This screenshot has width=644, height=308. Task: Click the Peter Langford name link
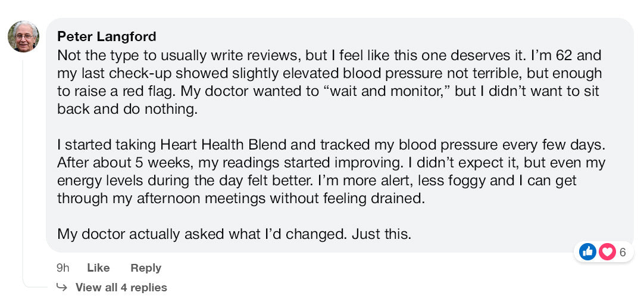(107, 36)
